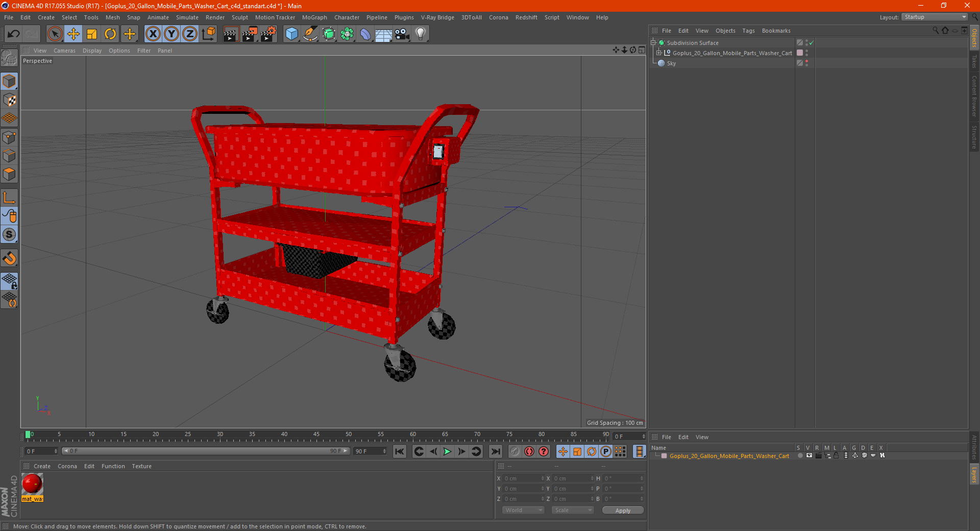980x531 pixels.
Task: Open the Render menu
Action: [215, 17]
